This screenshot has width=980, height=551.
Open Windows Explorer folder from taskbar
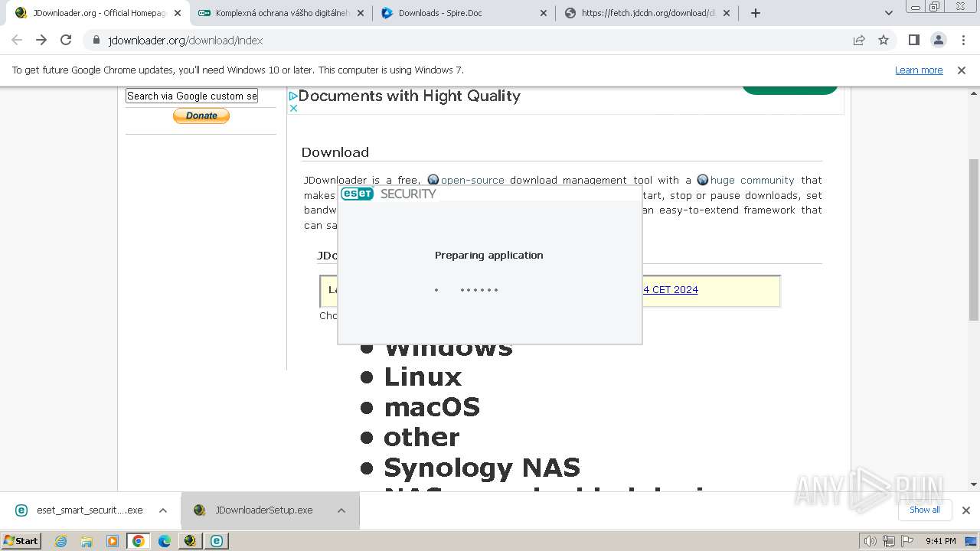[x=87, y=541]
